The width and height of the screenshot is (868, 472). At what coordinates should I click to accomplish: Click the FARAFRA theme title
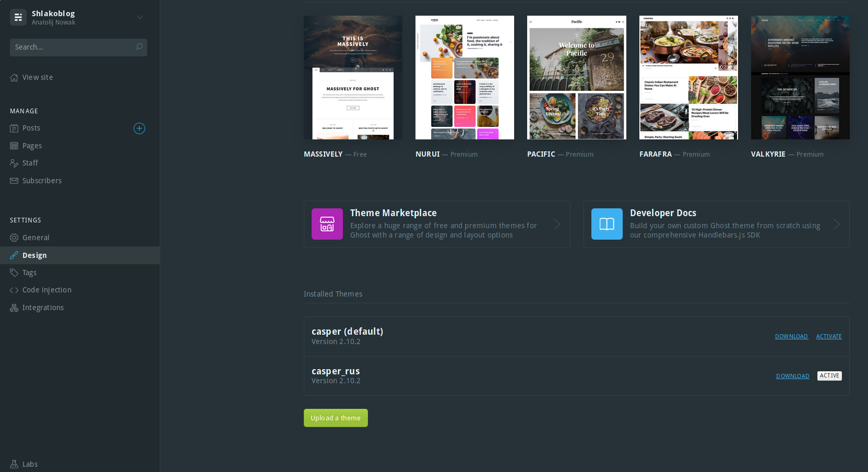[656, 154]
